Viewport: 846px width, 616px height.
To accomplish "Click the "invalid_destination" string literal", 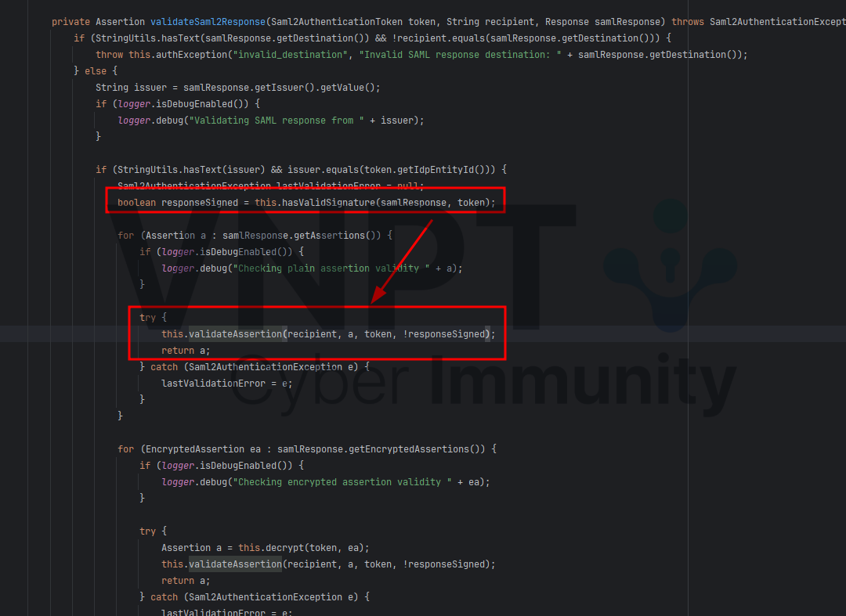I will (x=291, y=55).
